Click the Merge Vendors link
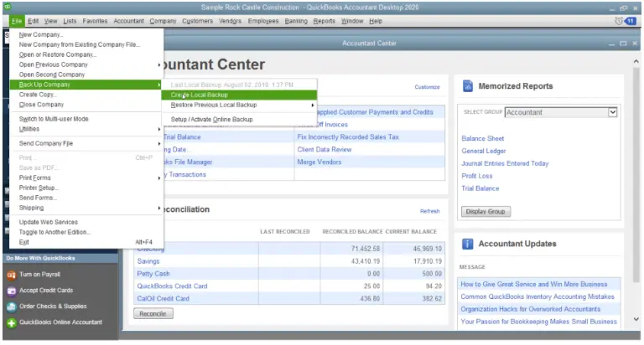Viewport: 644px width, 345px height. [319, 162]
